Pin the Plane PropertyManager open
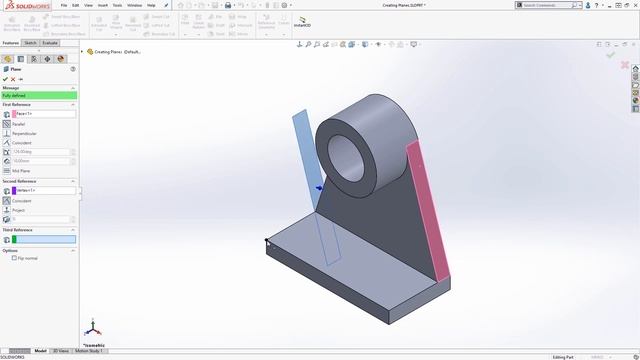Image resolution: width=640 pixels, height=360 pixels. point(21,79)
